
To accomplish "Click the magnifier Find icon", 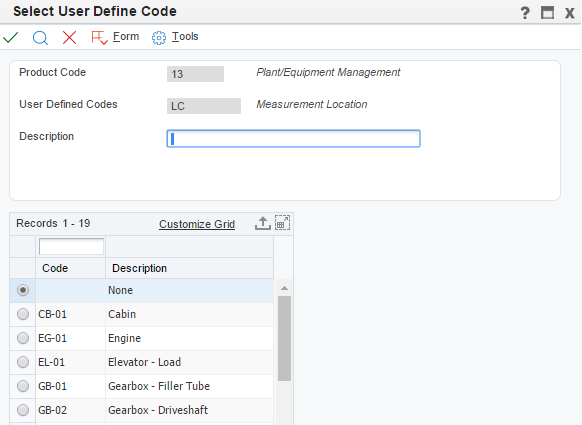I will click(40, 38).
